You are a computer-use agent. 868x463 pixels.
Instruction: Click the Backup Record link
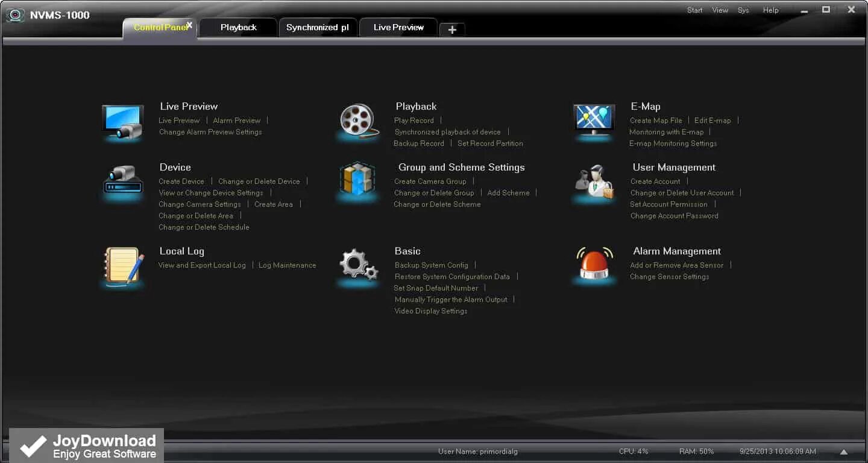coord(419,143)
